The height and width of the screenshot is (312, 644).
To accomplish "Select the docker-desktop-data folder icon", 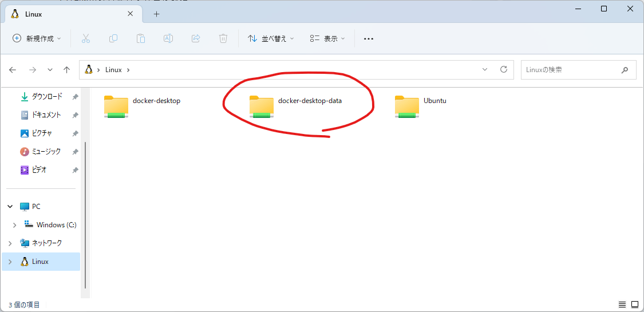I will pyautogui.click(x=262, y=106).
